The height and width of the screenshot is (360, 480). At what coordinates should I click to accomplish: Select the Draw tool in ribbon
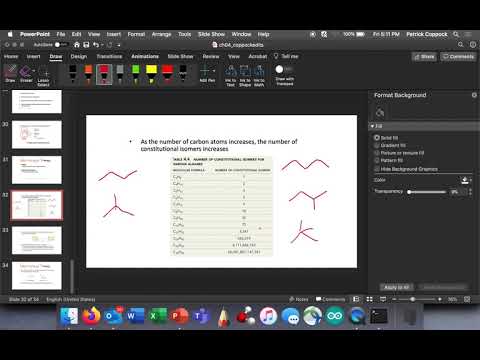(10, 74)
